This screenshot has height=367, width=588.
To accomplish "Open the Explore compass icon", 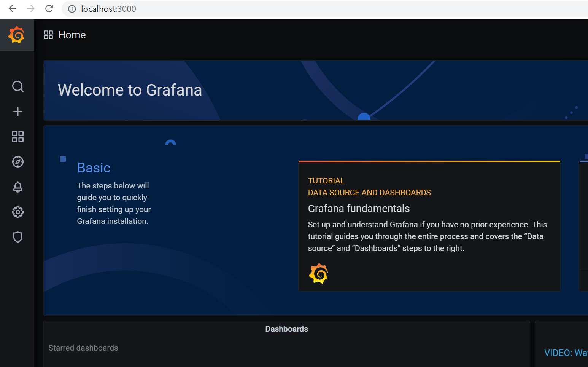I will tap(18, 162).
